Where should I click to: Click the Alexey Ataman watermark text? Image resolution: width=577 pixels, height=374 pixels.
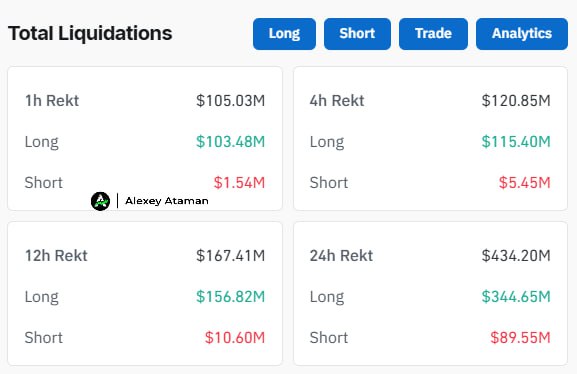coord(167,201)
